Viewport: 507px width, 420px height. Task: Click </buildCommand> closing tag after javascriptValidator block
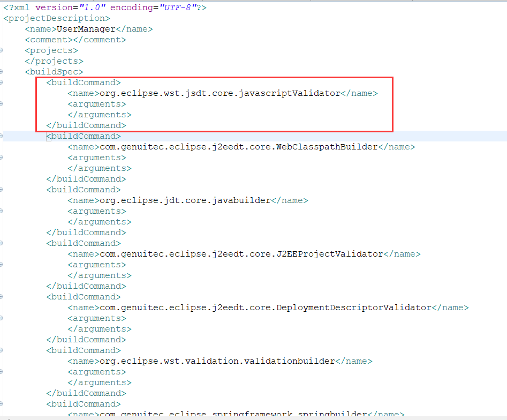pos(86,125)
